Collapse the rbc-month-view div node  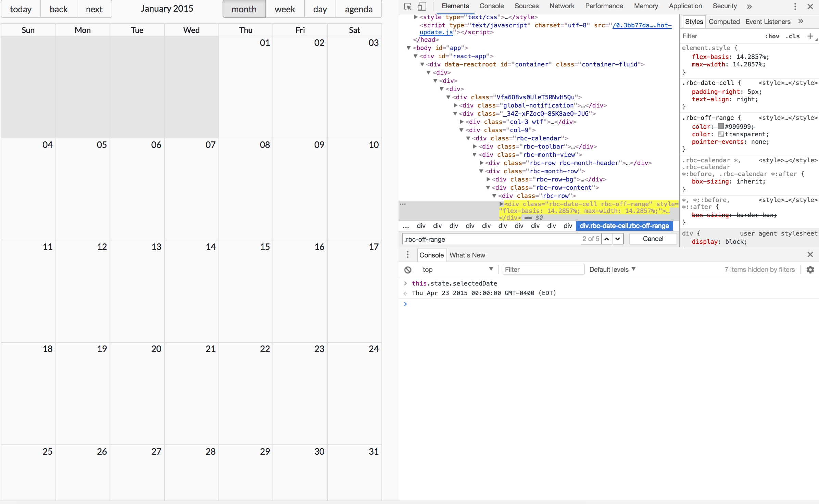475,155
